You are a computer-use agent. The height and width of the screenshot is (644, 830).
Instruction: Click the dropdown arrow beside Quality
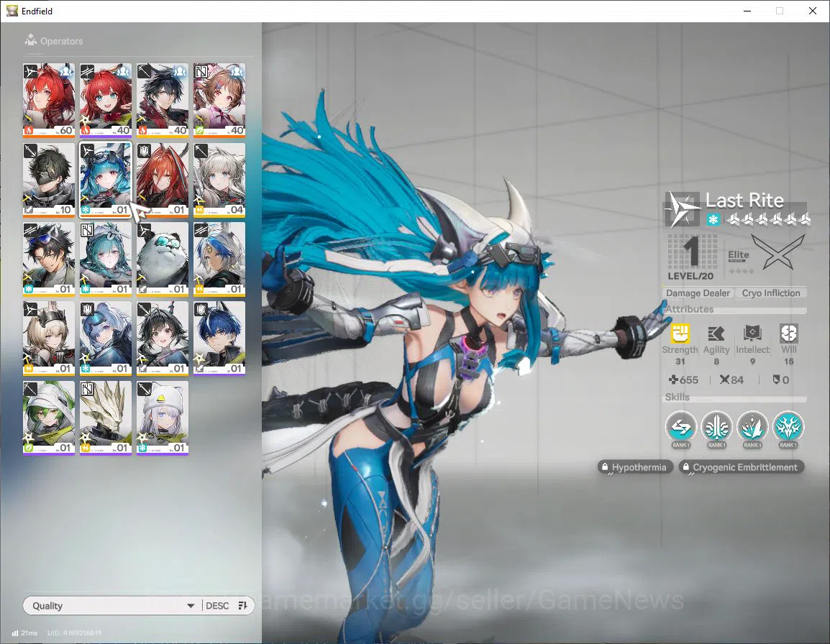tap(191, 606)
